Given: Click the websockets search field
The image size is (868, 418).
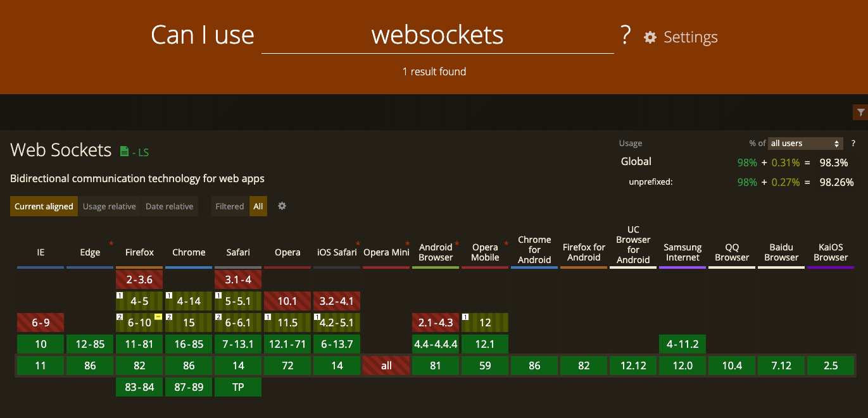Looking at the screenshot, I should pos(437,35).
